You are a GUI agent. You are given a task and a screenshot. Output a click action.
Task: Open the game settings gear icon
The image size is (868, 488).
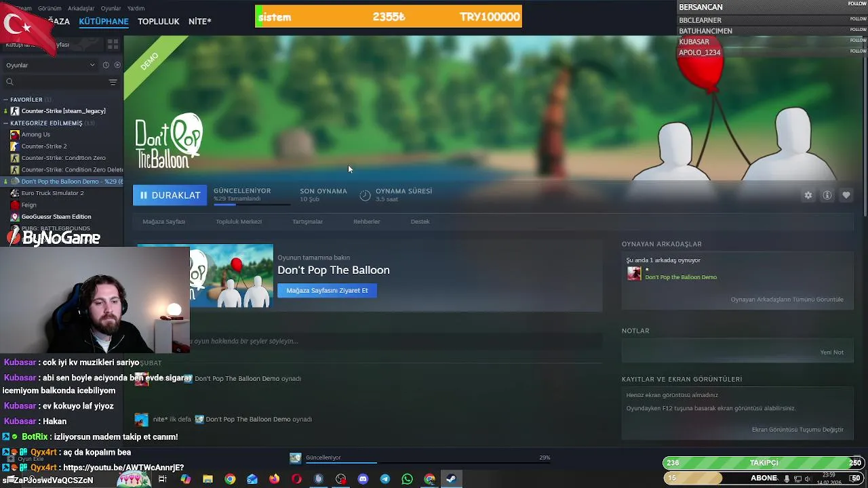pos(808,195)
